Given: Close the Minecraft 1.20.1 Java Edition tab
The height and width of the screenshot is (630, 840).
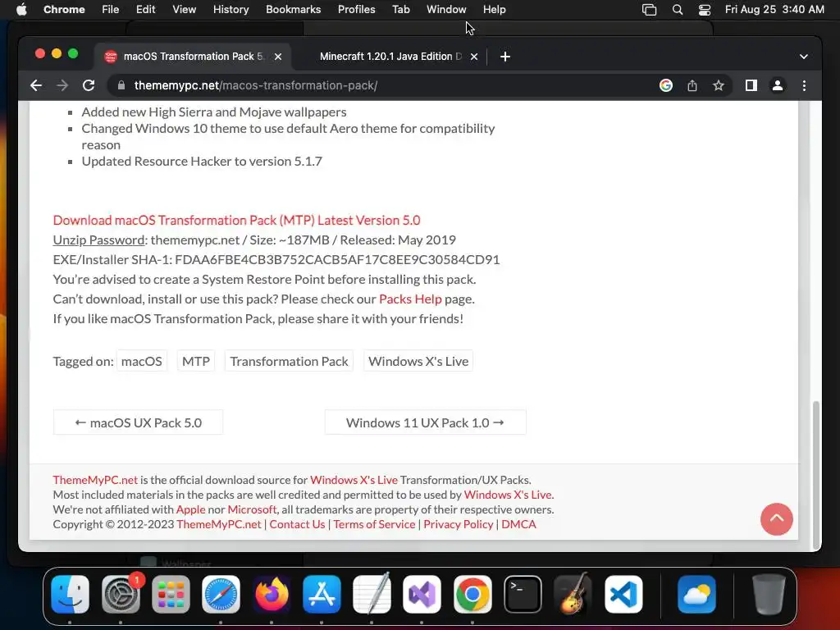Looking at the screenshot, I should tap(474, 57).
